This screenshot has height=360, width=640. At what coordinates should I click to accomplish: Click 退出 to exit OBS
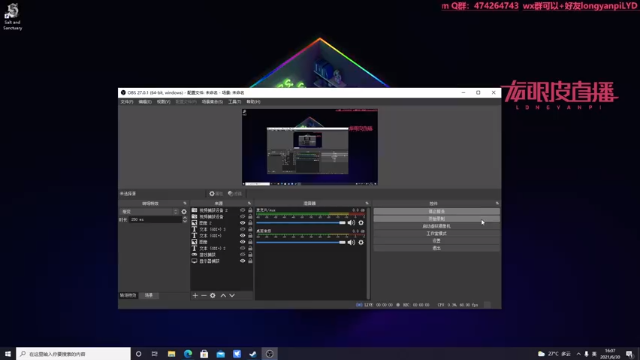pyautogui.click(x=437, y=248)
